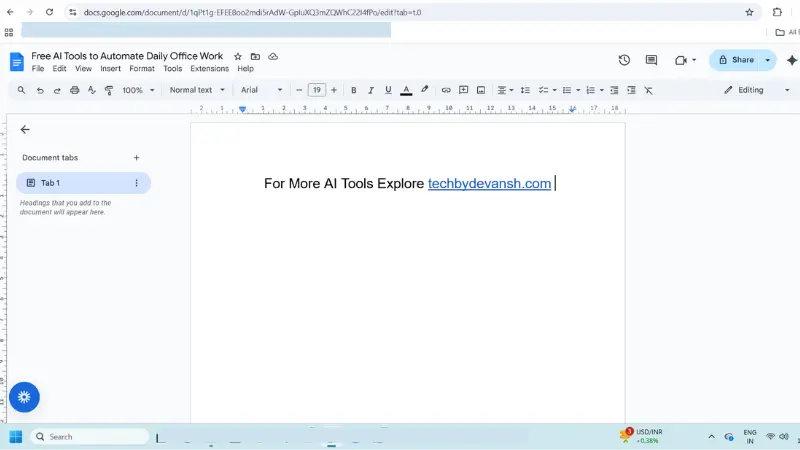Redo the last action
Viewport: 800px width, 450px height.
coord(57,90)
